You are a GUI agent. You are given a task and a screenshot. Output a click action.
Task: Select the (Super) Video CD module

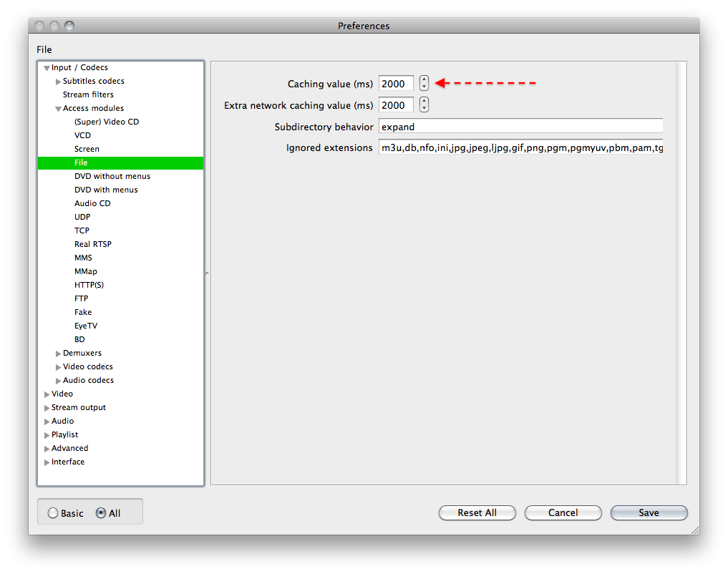[107, 122]
